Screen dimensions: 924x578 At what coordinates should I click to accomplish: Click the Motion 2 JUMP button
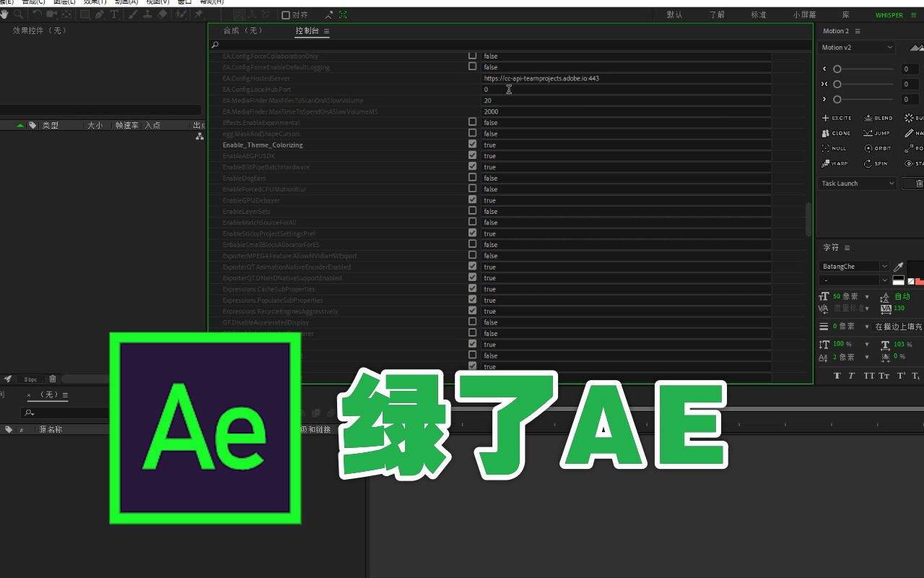click(877, 133)
